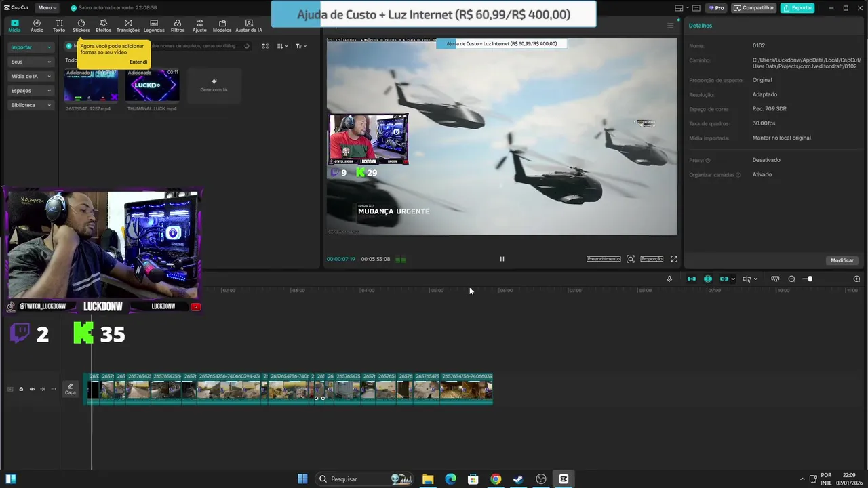Image resolution: width=868 pixels, height=488 pixels.
Task: Click the Proporção ratio button
Action: (652, 259)
